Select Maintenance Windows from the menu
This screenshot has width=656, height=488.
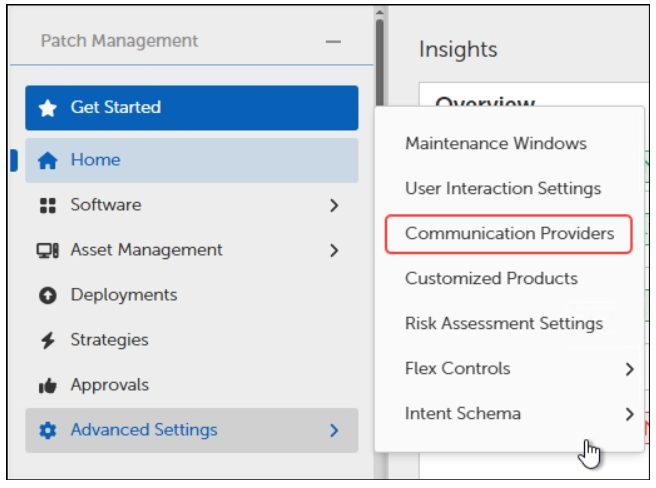tap(495, 143)
